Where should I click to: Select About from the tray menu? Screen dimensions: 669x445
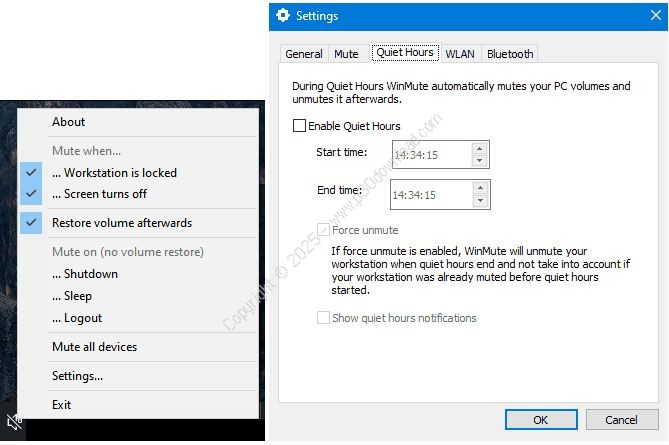coord(69,122)
